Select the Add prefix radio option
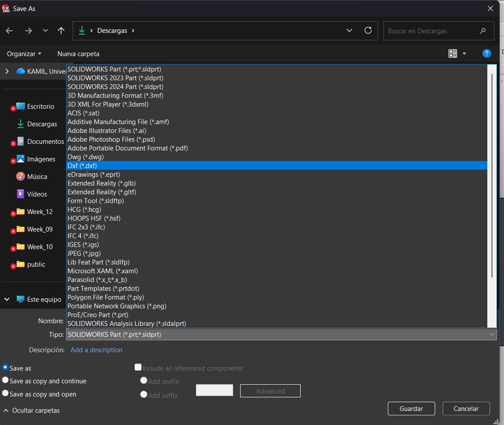The image size is (504, 425). [x=144, y=381]
